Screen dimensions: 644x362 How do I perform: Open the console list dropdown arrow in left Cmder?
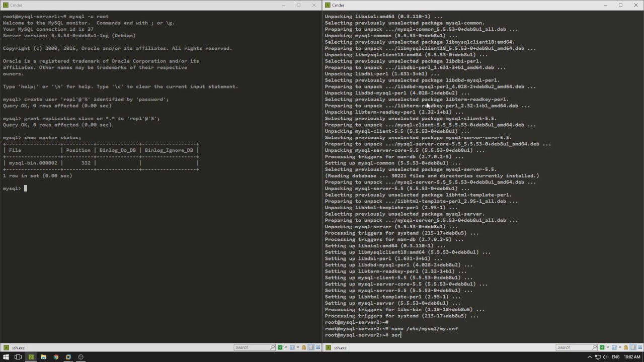(298, 347)
